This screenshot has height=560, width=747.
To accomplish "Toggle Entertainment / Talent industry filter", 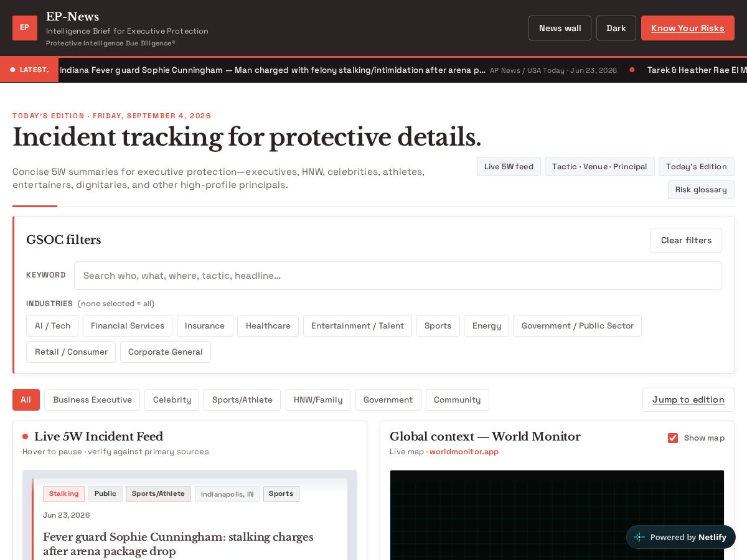I will pos(357,325).
